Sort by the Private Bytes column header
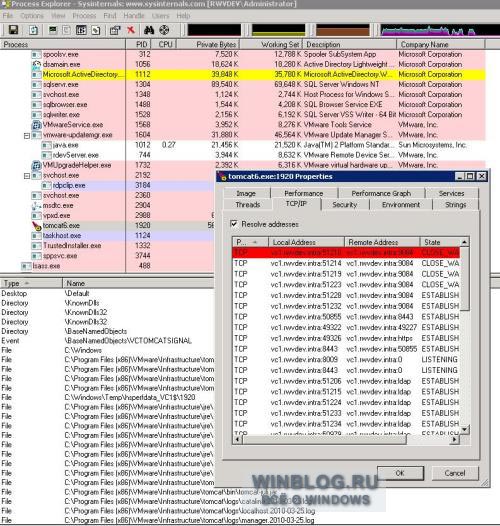This screenshot has height=526, width=500. point(208,44)
